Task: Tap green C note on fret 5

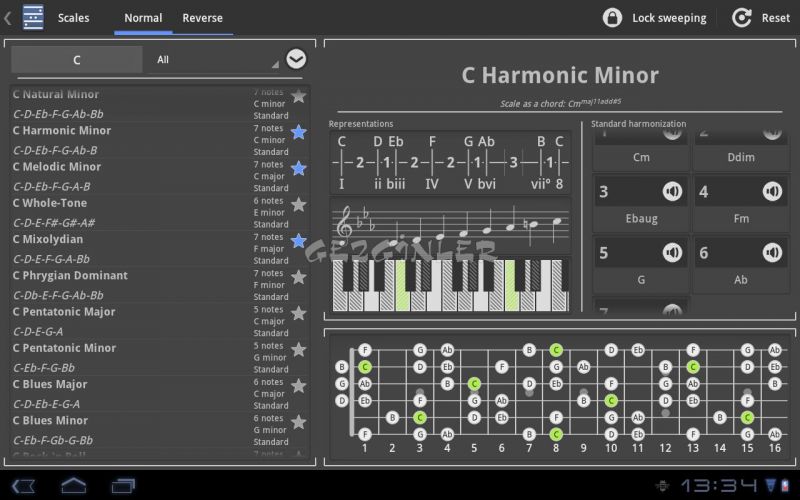Action: pos(474,384)
